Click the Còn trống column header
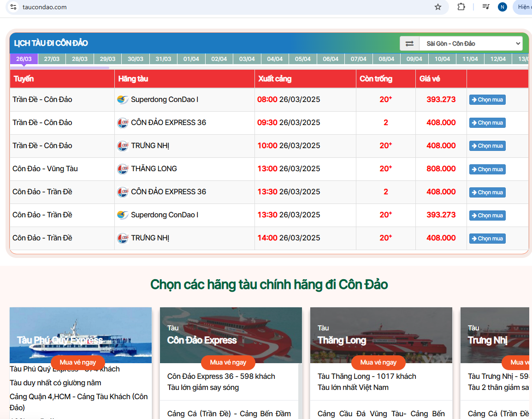Image resolution: width=532 pixels, height=419 pixels. pyautogui.click(x=386, y=79)
